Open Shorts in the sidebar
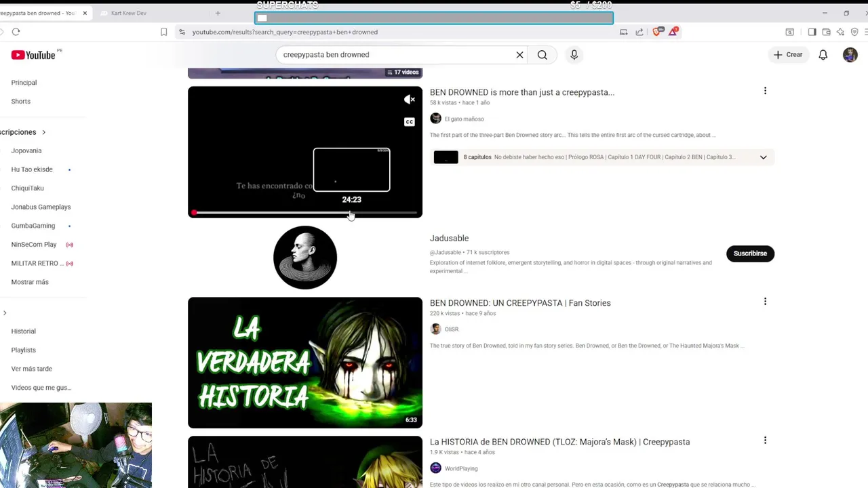Image resolution: width=868 pixels, height=488 pixels. point(20,102)
